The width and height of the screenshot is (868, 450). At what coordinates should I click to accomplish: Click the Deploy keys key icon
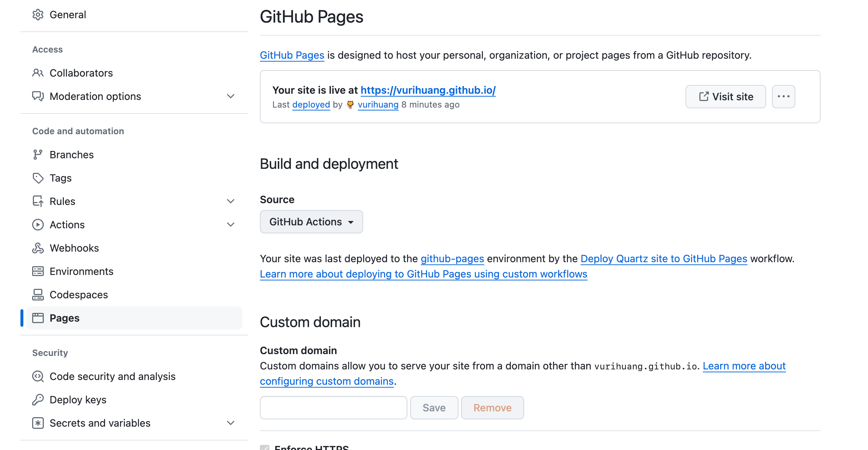point(38,400)
